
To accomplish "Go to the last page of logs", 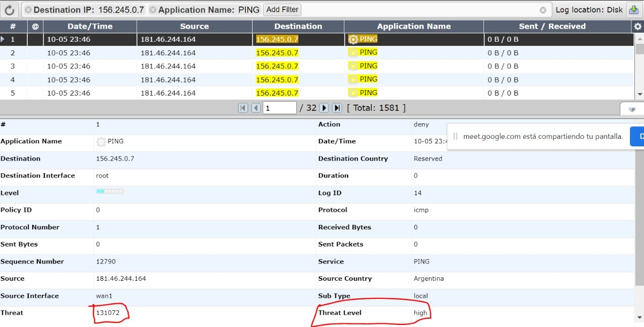I will coord(337,108).
